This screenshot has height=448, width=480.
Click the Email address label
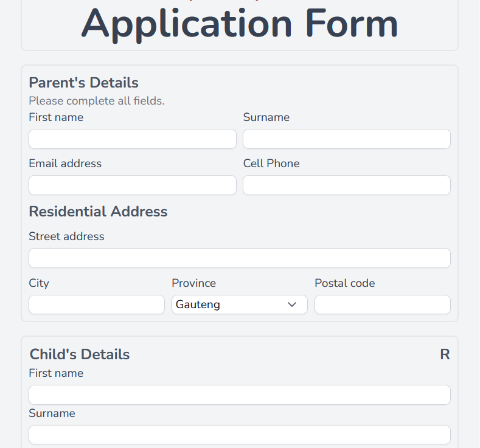click(x=65, y=164)
